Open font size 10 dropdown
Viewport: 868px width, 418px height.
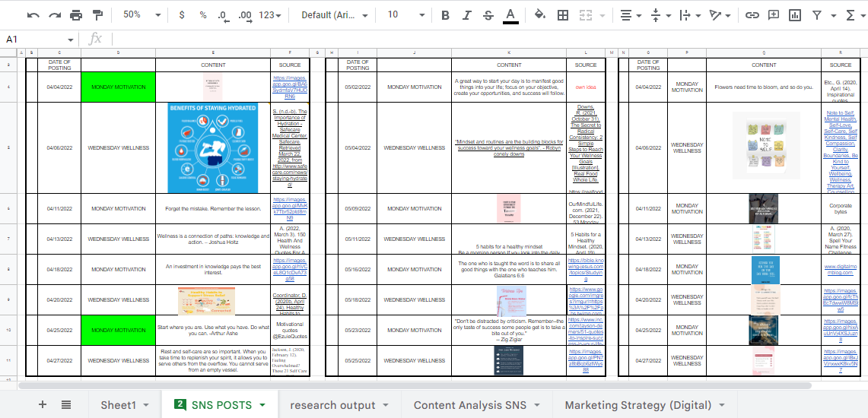tap(405, 15)
